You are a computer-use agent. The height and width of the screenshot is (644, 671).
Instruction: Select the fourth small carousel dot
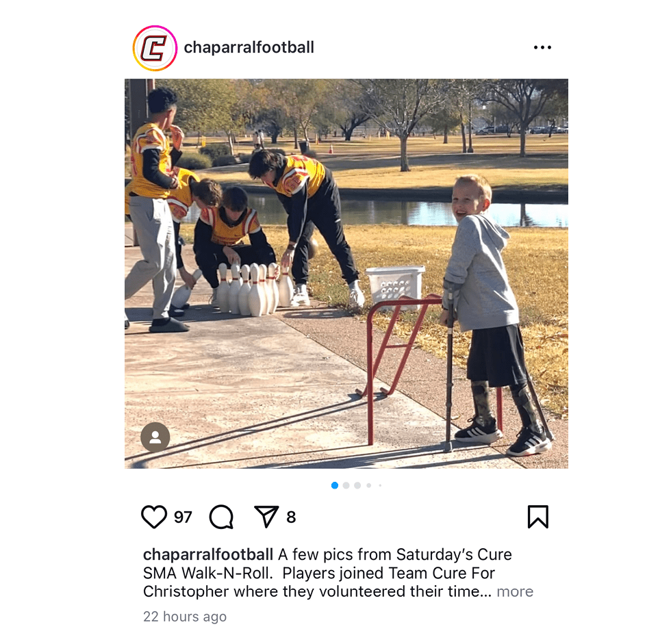[369, 485]
